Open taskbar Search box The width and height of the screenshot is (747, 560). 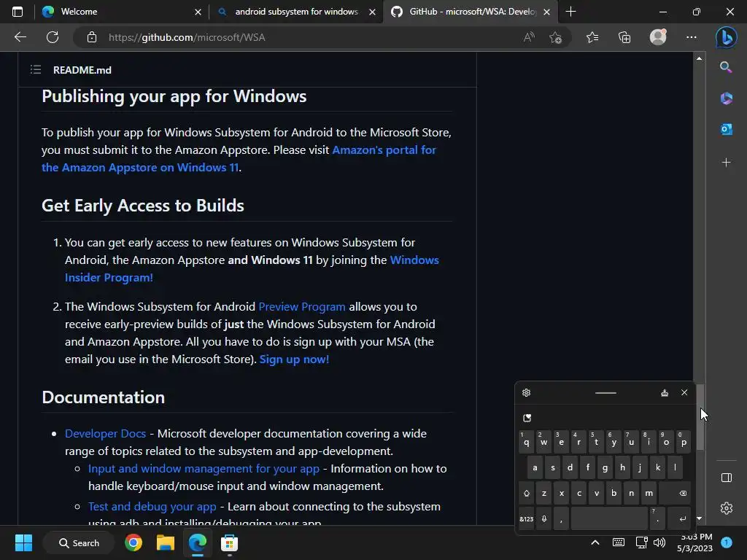click(x=79, y=542)
